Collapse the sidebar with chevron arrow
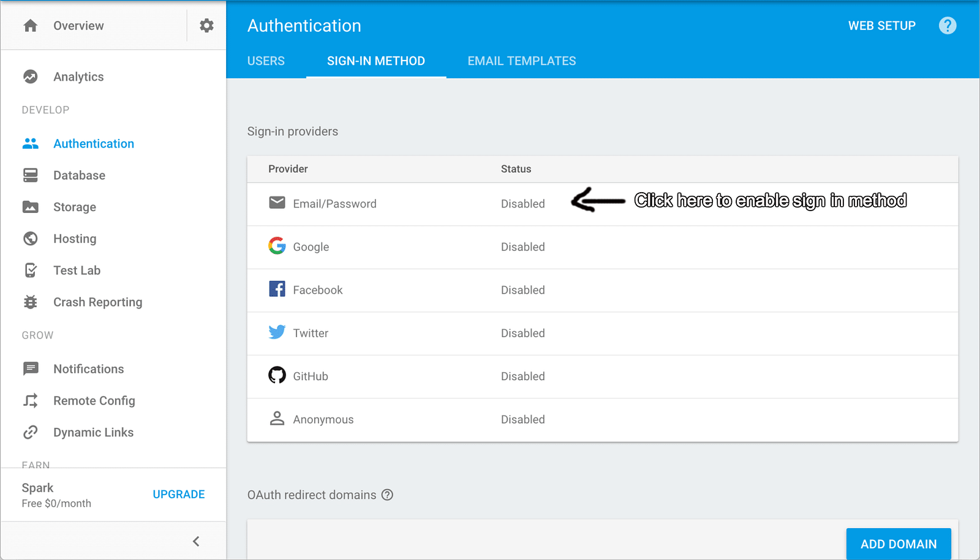Viewport: 980px width, 560px height. 196,541
